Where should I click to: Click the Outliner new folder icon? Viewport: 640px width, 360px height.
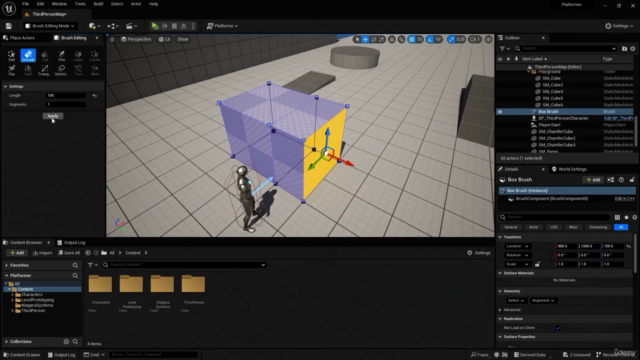pyautogui.click(x=624, y=49)
